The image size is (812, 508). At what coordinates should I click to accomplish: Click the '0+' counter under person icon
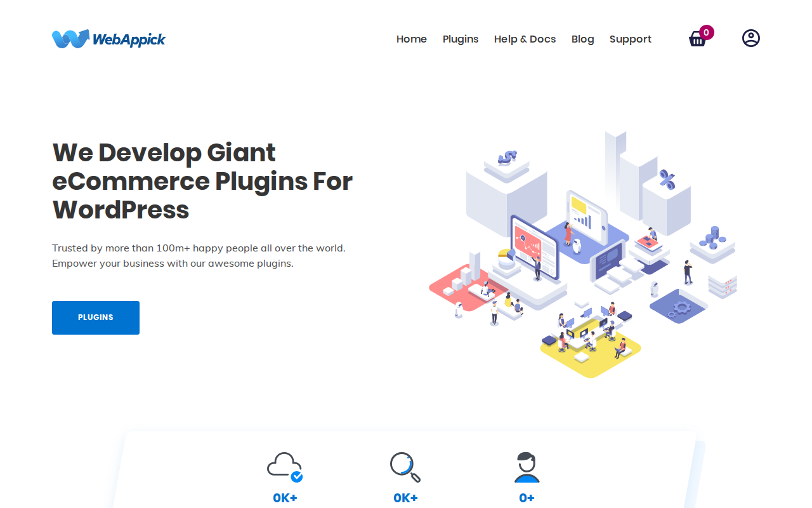click(x=527, y=498)
